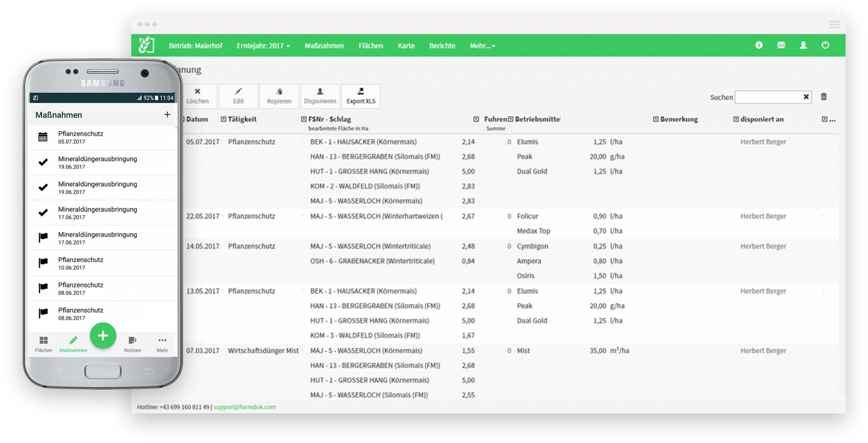Screen dimensions: 868x443
Task: Open the Mehr... dropdown in header
Action: pos(482,45)
